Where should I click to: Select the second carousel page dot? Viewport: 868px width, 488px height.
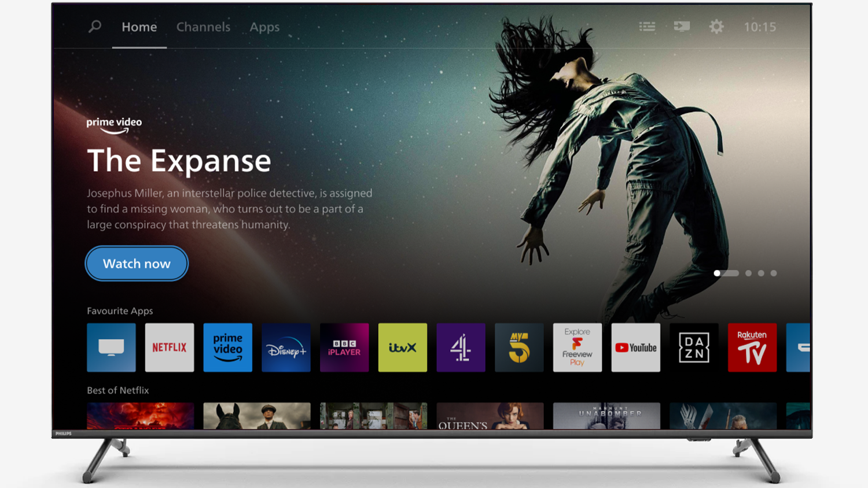pos(748,273)
